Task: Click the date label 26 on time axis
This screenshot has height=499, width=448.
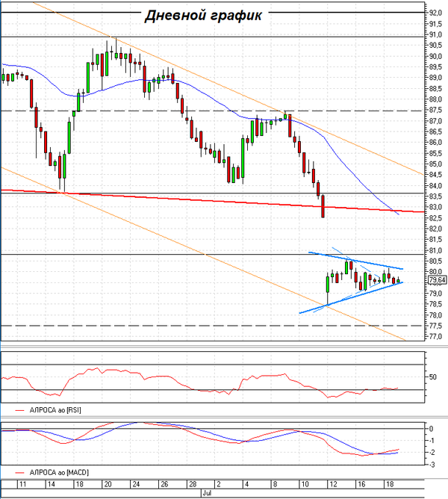Action: [x=164, y=484]
